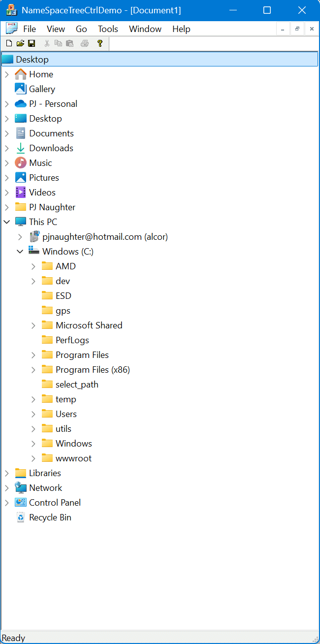Expand the Libraries node chevron

7,473
